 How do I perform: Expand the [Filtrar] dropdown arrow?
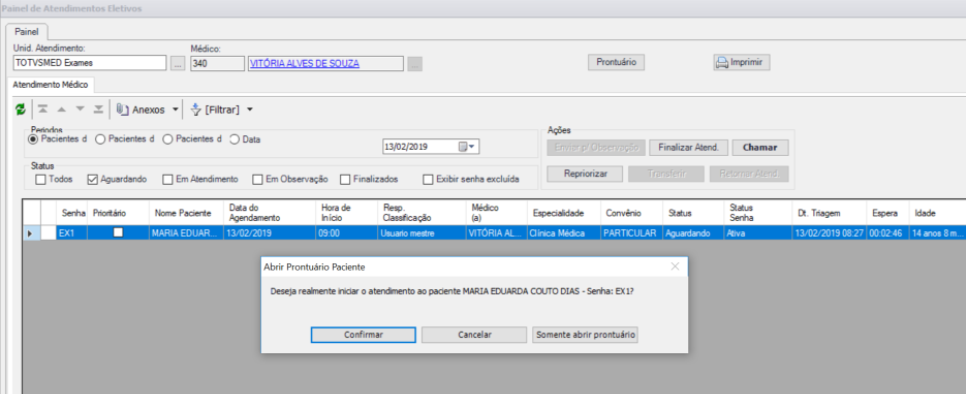pyautogui.click(x=250, y=110)
